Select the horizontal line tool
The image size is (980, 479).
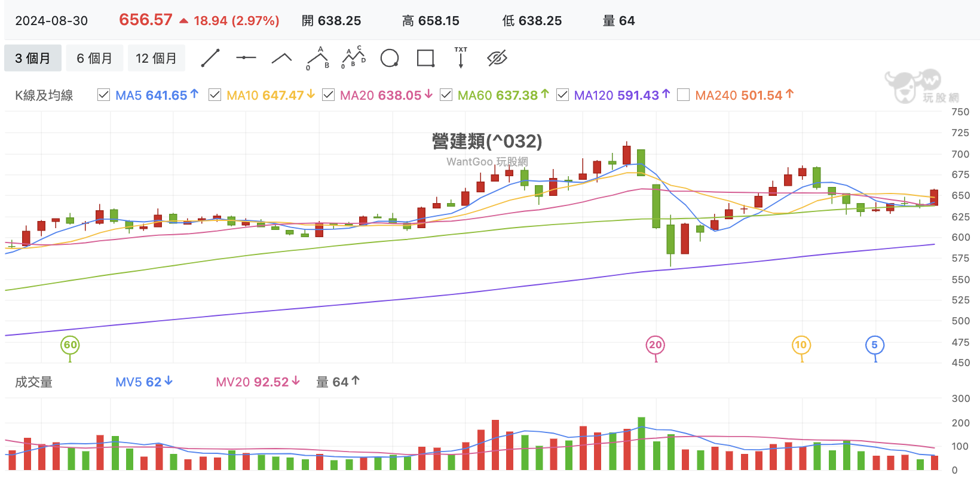[246, 58]
